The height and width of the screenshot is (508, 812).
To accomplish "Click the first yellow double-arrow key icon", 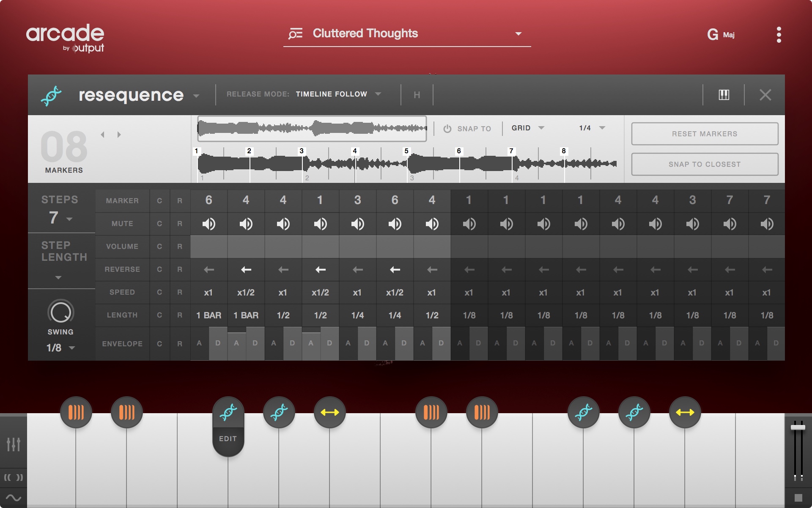I will pyautogui.click(x=330, y=412).
